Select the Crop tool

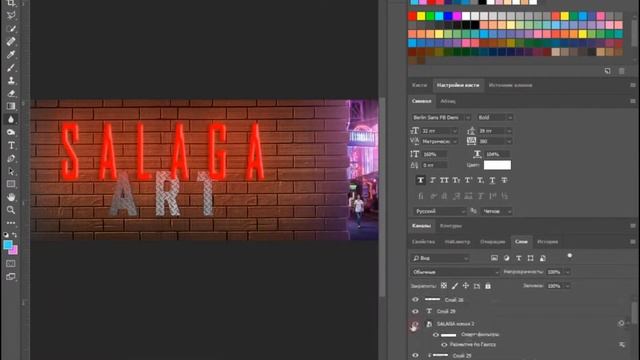click(x=11, y=3)
